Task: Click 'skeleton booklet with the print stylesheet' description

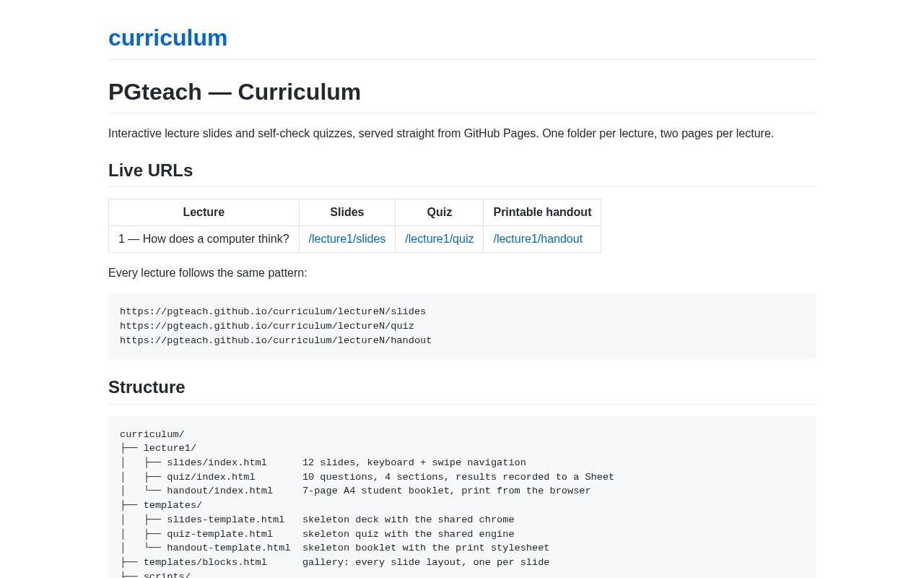Action: click(x=426, y=548)
